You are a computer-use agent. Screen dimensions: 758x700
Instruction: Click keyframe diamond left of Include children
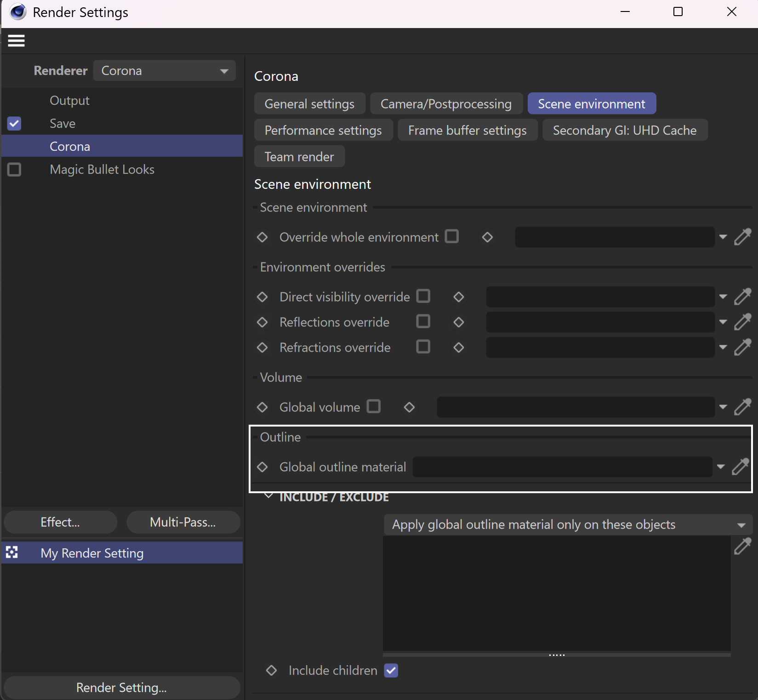272,671
